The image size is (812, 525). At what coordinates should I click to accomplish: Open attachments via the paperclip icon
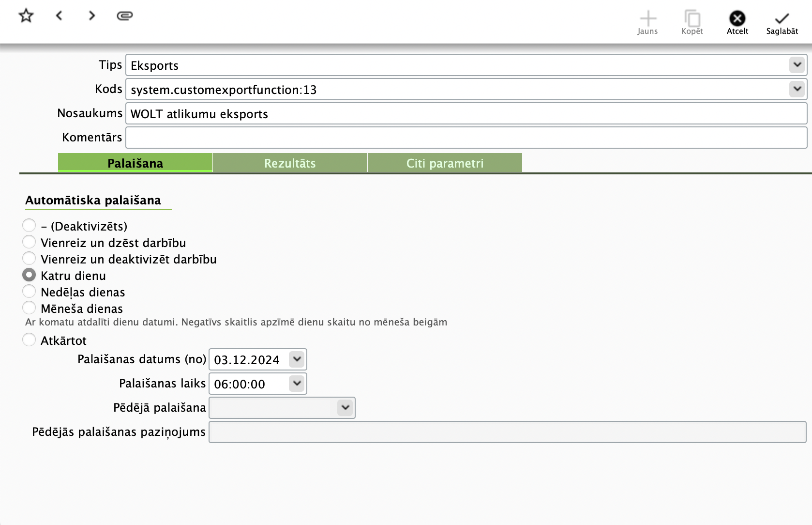pos(125,16)
